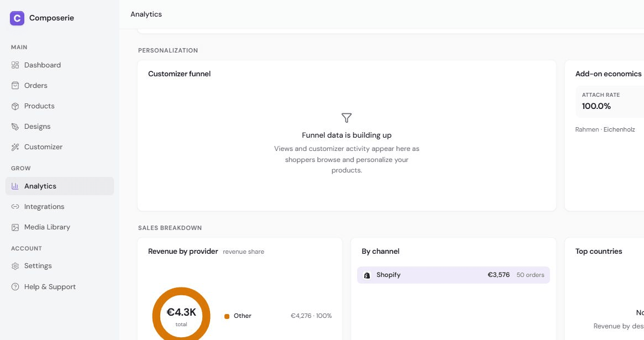The height and width of the screenshot is (340, 644).
Task: Click the Add-on economics heading
Action: (608, 74)
